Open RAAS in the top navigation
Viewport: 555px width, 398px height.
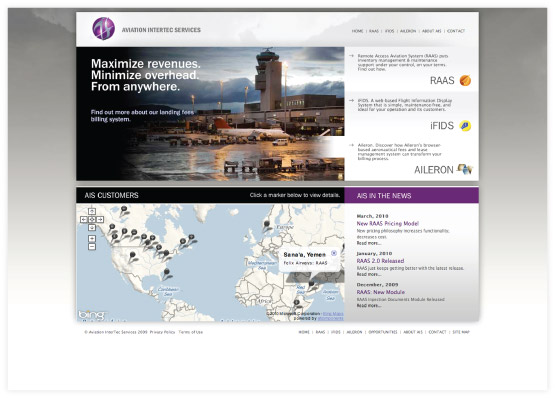point(374,31)
